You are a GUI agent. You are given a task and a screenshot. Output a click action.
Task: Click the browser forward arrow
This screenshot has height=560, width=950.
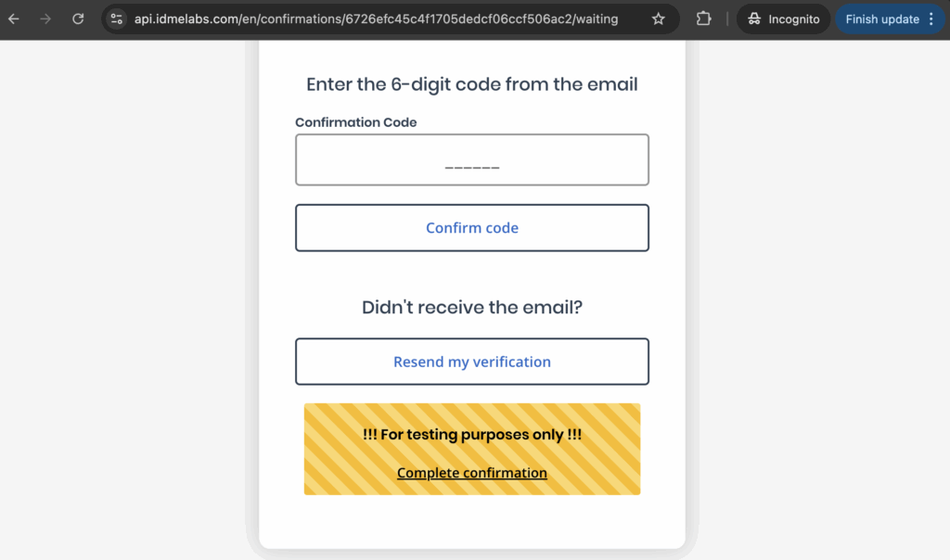tap(45, 19)
